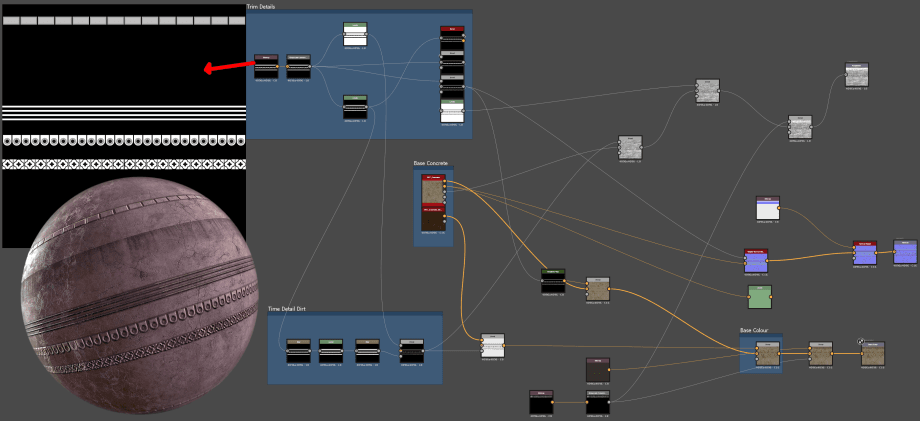Select the black bitmap node at the graph's lower edge

[542, 402]
